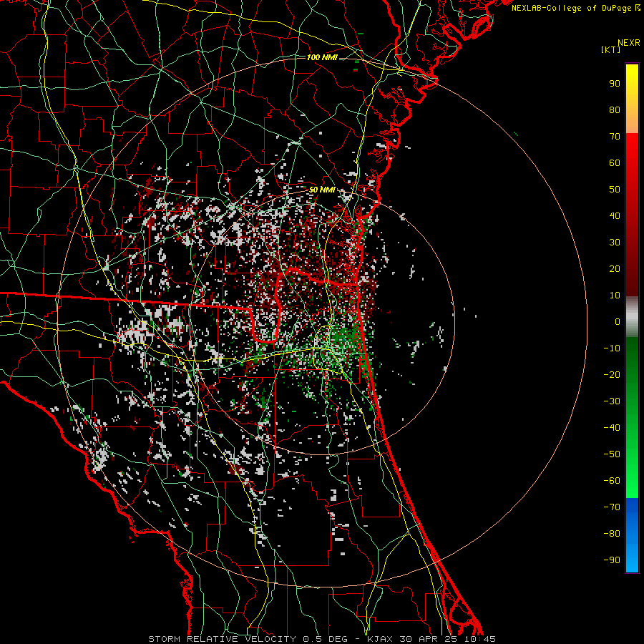Click the gray zero-velocity segment of the color bar
The height and width of the screenshot is (644, 644).
point(632,317)
